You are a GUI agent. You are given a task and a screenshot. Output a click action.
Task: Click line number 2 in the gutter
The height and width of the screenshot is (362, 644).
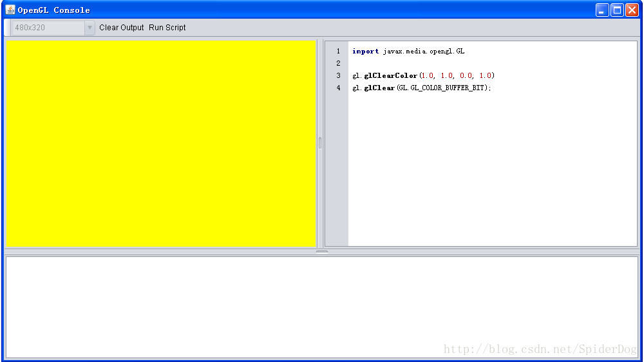click(x=338, y=63)
